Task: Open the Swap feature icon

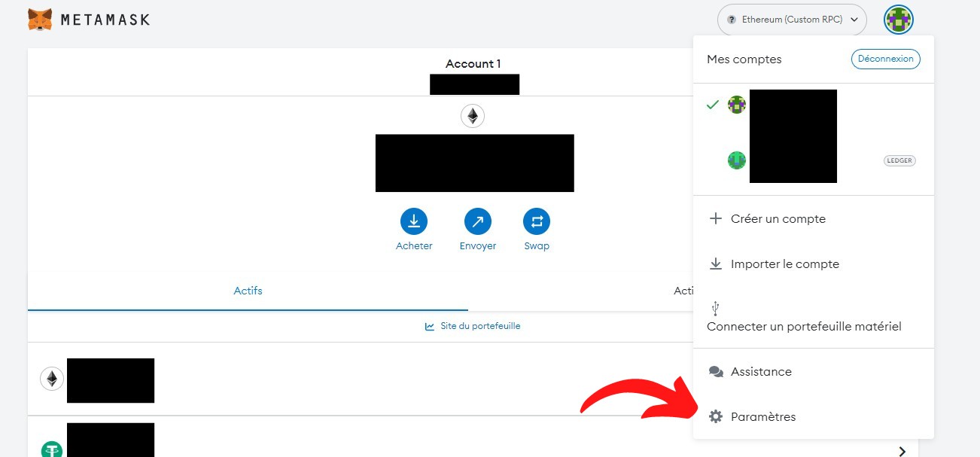Action: [536, 221]
